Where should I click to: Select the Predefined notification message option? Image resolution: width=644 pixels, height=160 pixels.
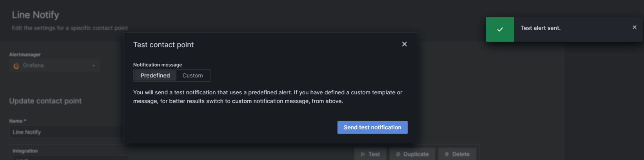155,75
